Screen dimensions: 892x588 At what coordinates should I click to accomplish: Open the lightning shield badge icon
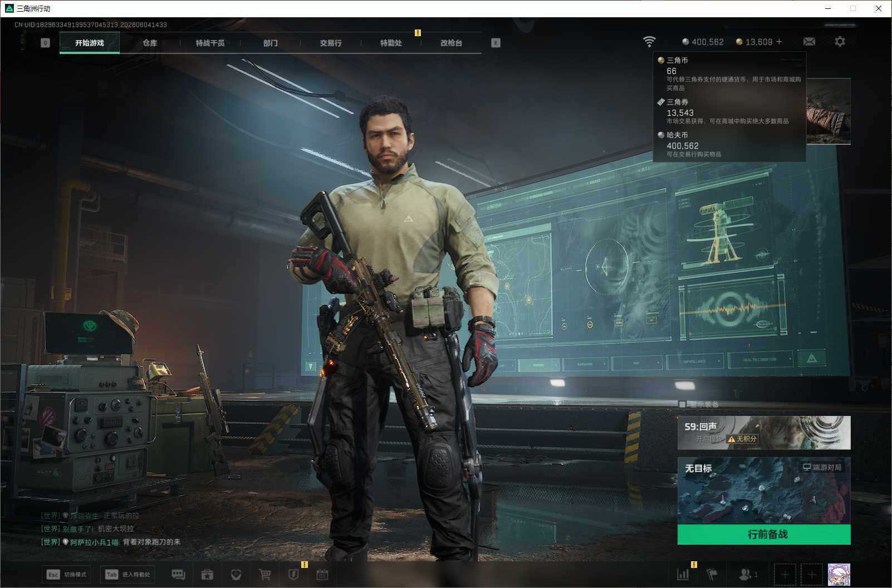click(293, 574)
